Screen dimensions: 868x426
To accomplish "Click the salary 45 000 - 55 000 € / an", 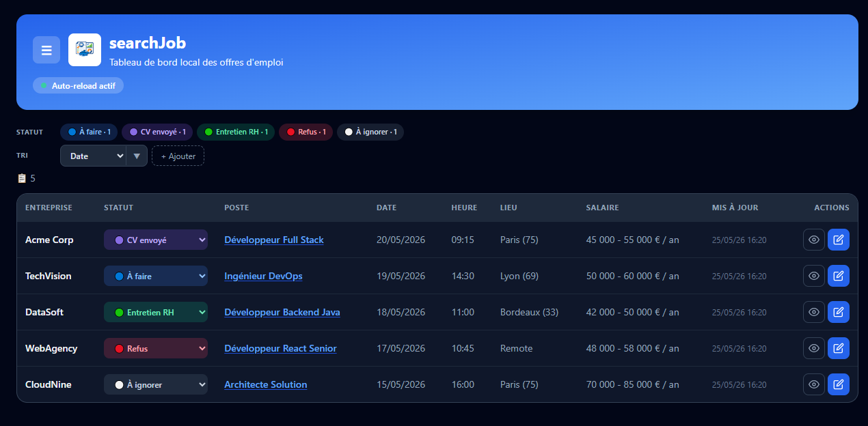I will coord(633,240).
